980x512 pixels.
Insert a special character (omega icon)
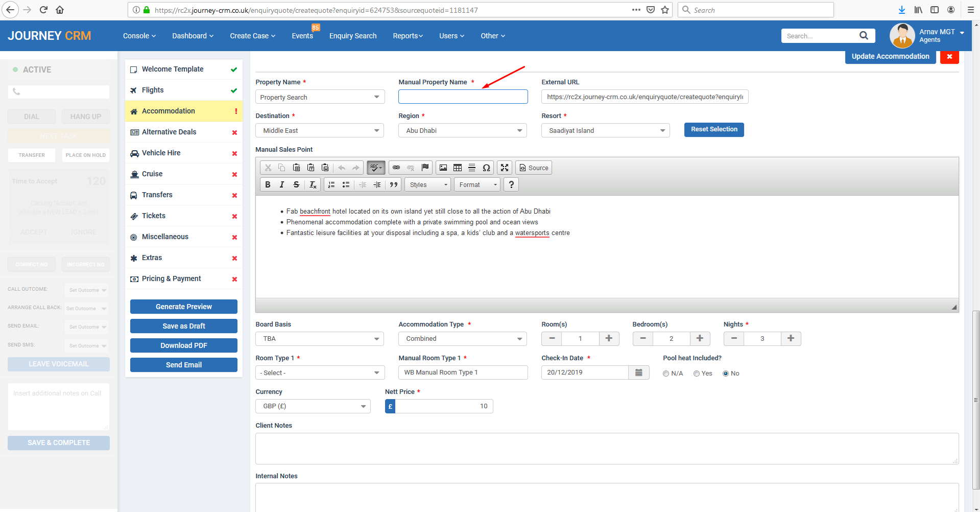486,168
